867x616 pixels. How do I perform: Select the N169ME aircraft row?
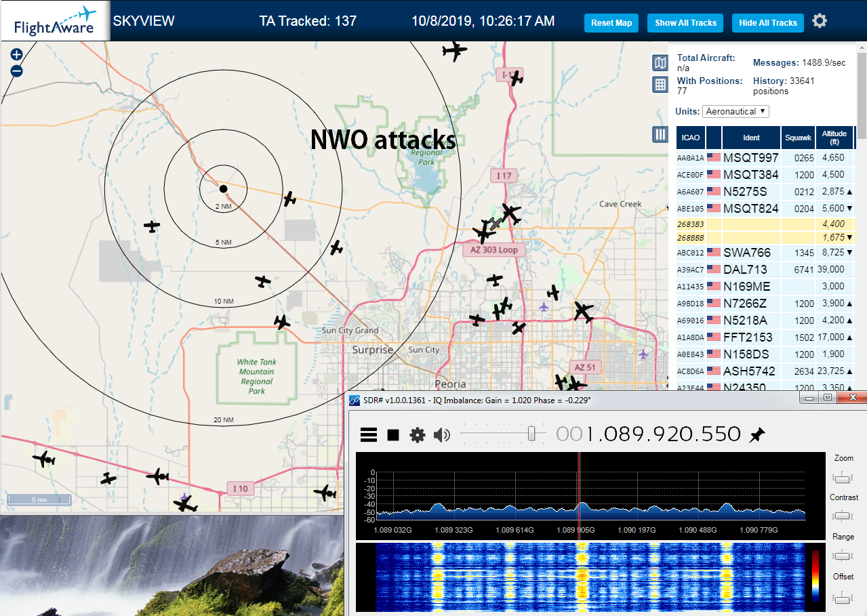pyautogui.click(x=765, y=287)
